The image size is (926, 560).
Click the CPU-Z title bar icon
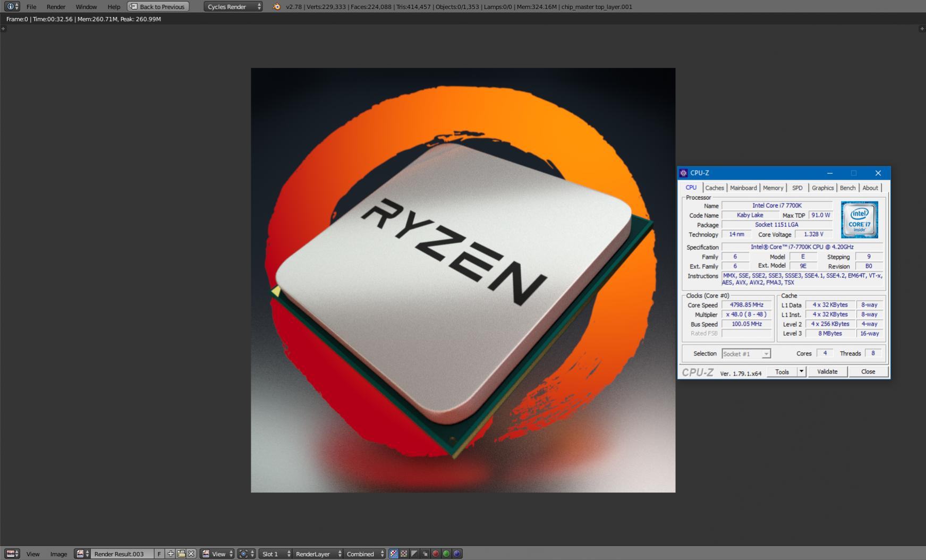point(683,173)
